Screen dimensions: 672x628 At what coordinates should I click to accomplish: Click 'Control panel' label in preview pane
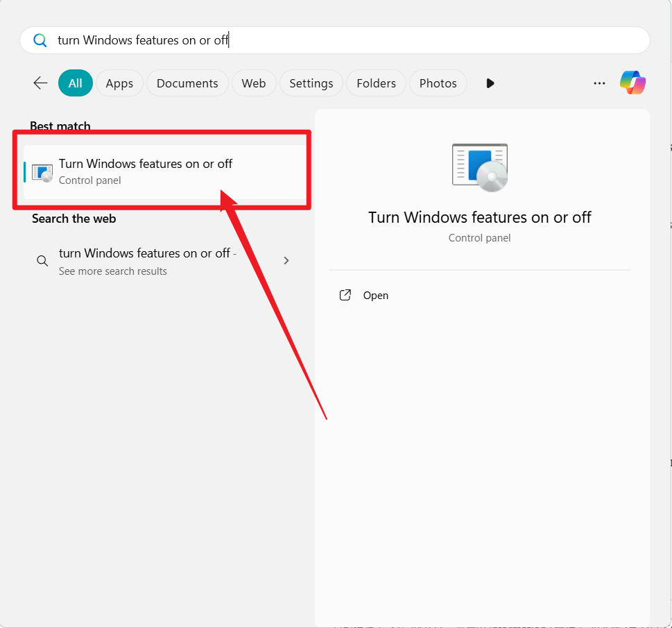(480, 238)
